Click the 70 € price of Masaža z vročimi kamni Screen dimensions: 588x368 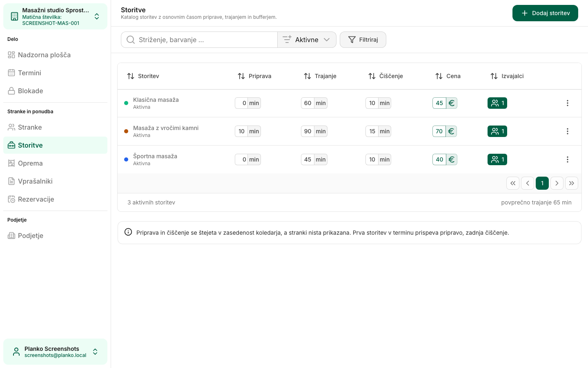(445, 131)
